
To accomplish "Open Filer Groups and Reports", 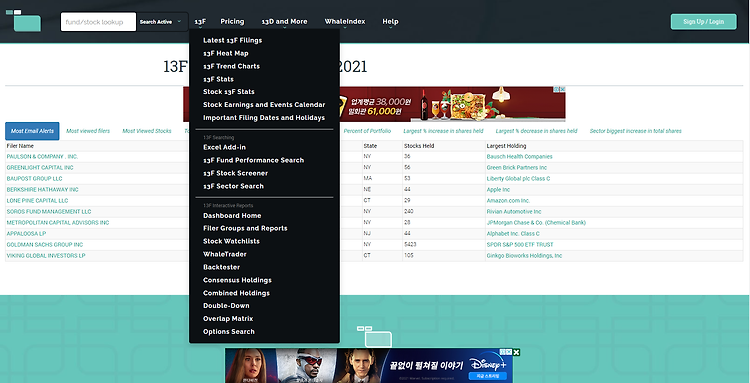I will (245, 228).
